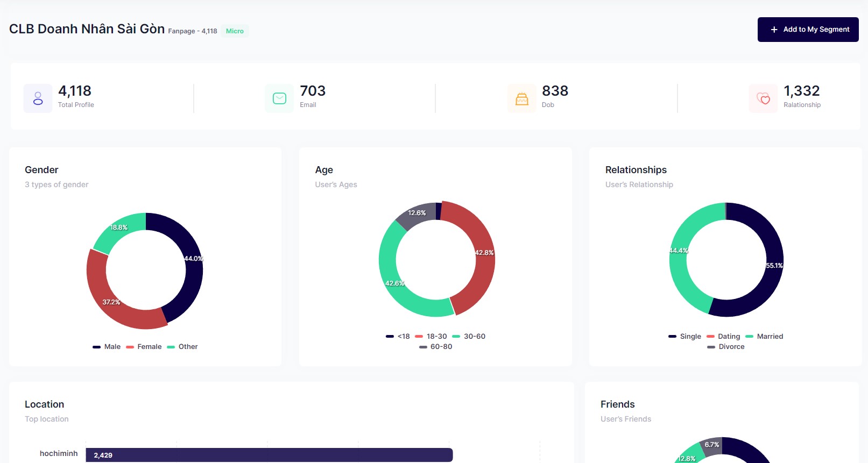Click the Relationships card heading

pyautogui.click(x=636, y=170)
